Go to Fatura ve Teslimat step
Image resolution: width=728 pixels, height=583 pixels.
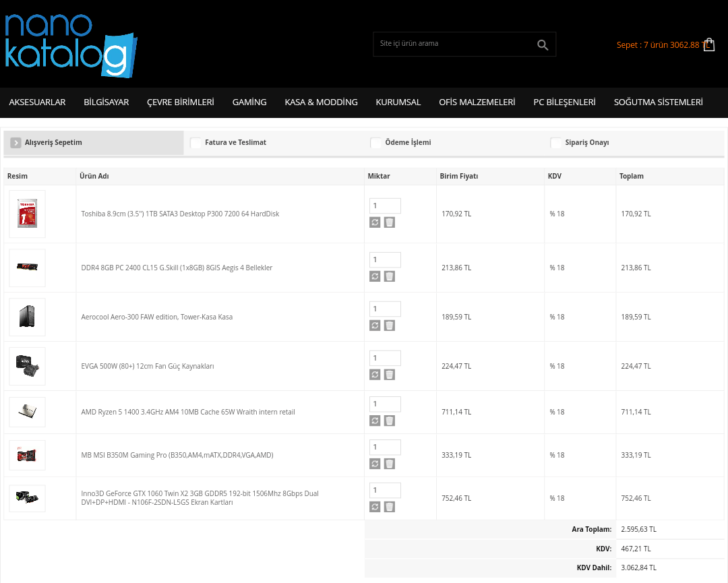point(235,142)
